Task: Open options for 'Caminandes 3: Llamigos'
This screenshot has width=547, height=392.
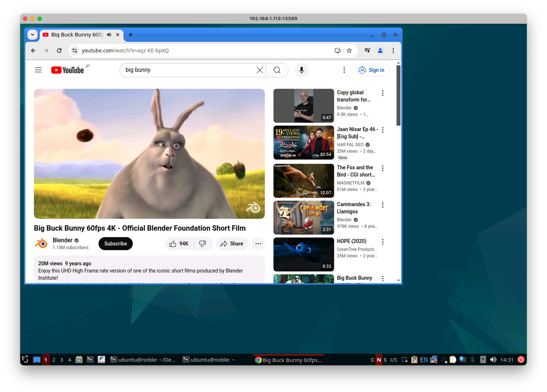Action: tap(383, 205)
